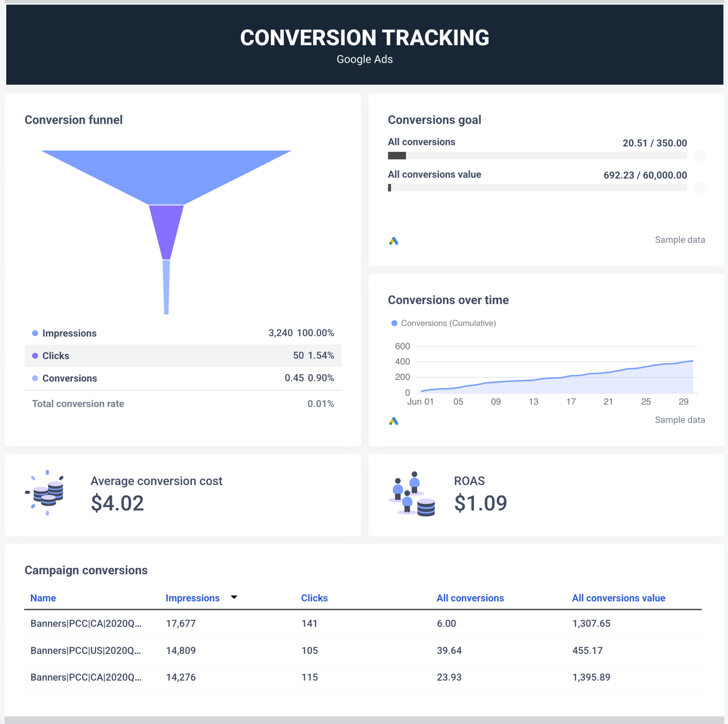Click the 115 clicks cell
728x724 pixels.
309,677
